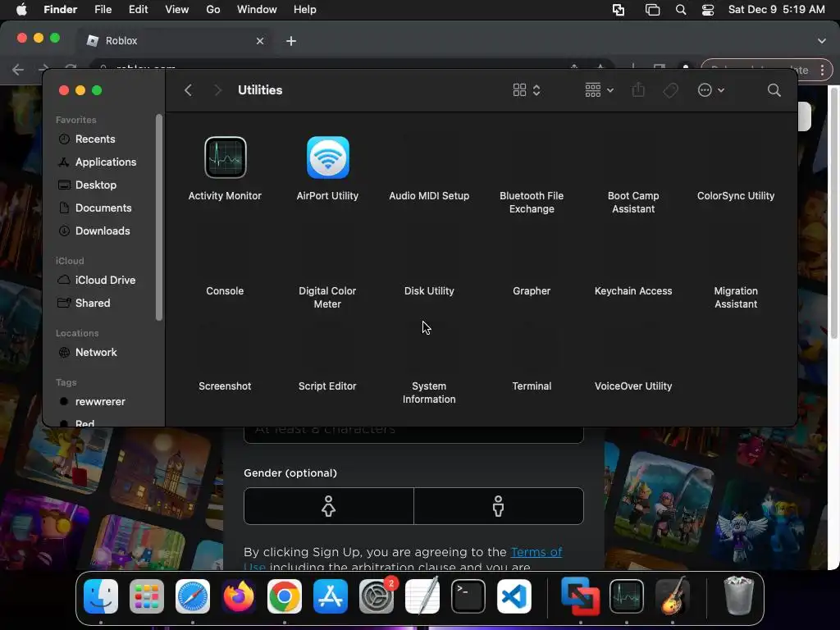Open the Group By dropdown
Viewport: 840px width, 630px height.
click(x=599, y=90)
